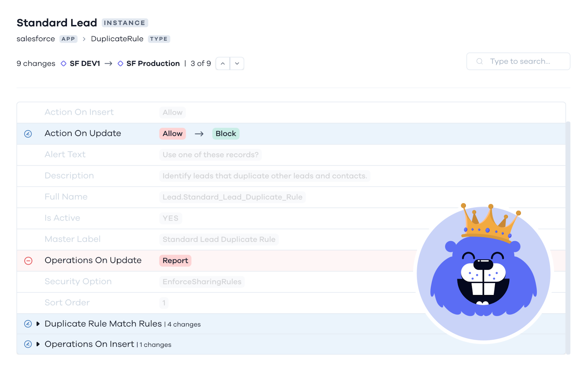Image resolution: width=588 pixels, height=371 pixels.
Task: Click the SF DEV1 environment label
Action: tap(85, 64)
